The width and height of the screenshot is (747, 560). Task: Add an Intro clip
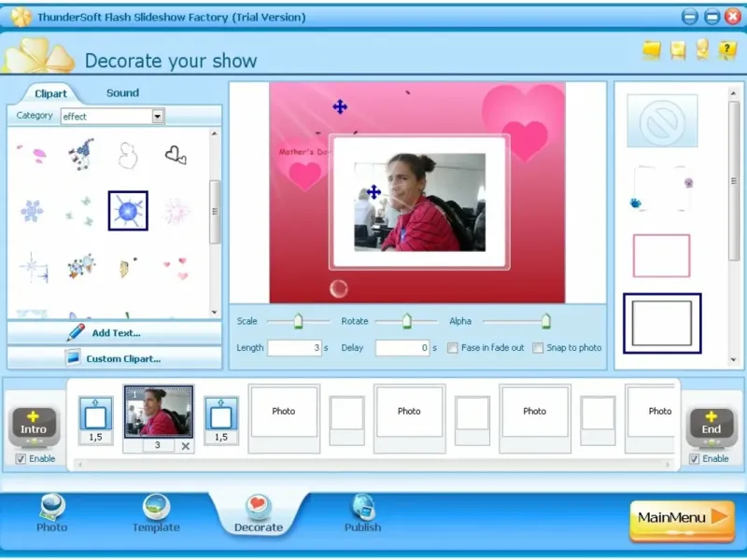34,426
